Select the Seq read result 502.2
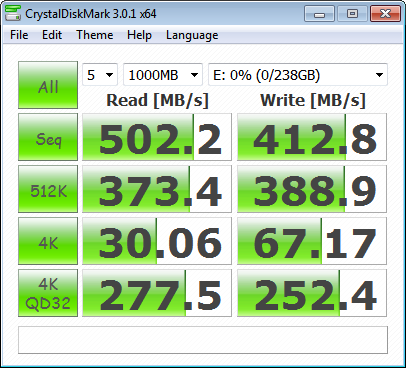Viewport: 406px width, 368px height. point(157,137)
